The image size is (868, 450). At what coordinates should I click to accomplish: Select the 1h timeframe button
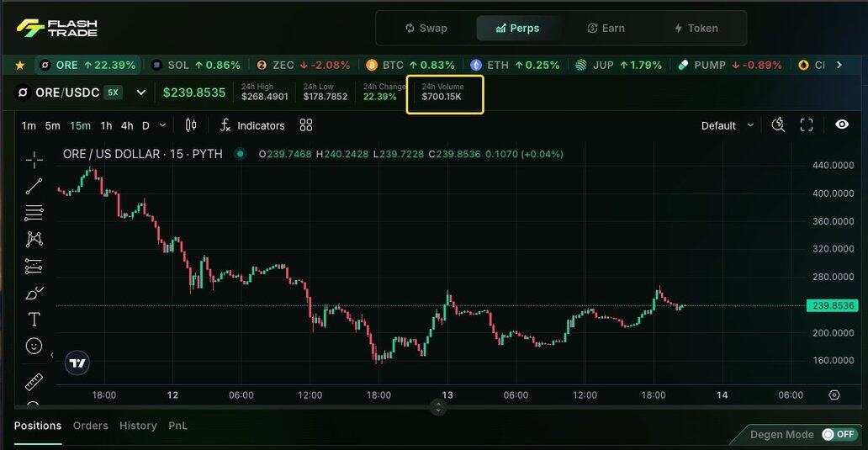point(106,125)
